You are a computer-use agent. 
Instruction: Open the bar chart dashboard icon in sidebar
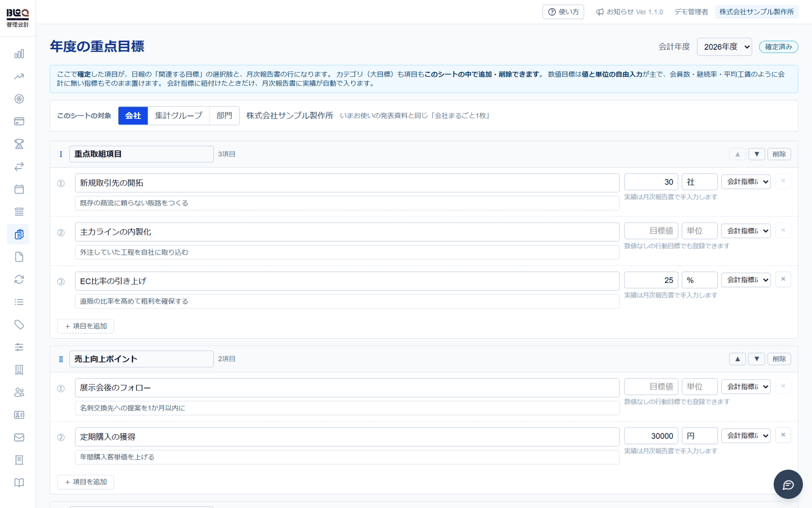[19, 54]
